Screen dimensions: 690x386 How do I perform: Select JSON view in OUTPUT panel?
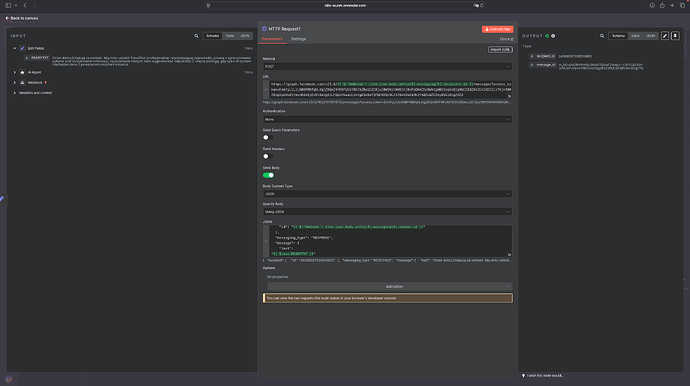click(650, 36)
